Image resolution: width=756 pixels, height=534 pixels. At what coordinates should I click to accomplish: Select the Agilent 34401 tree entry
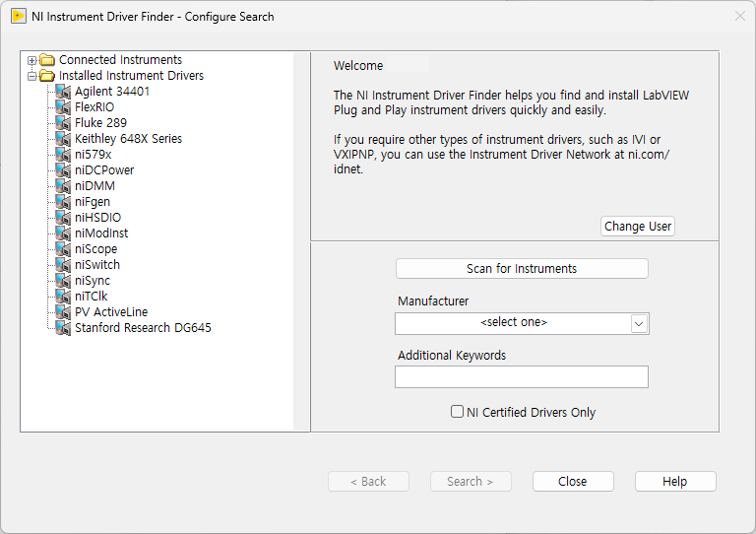[x=112, y=92]
